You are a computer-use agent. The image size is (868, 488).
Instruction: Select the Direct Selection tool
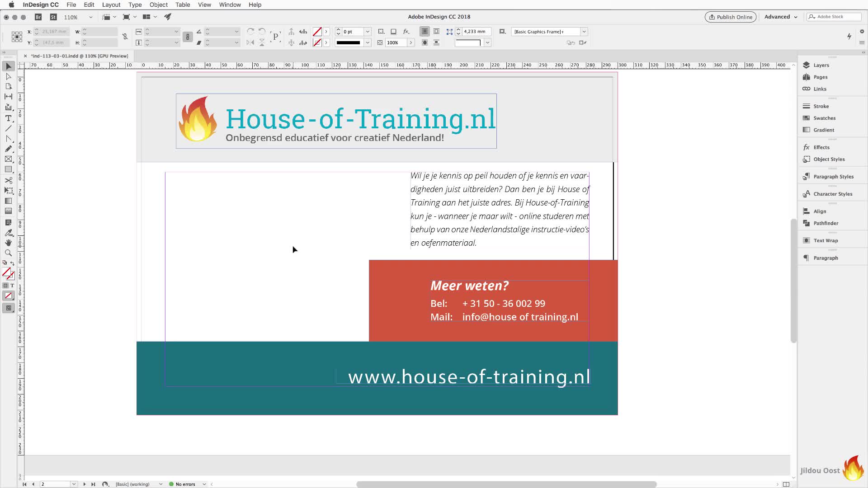click(x=8, y=76)
